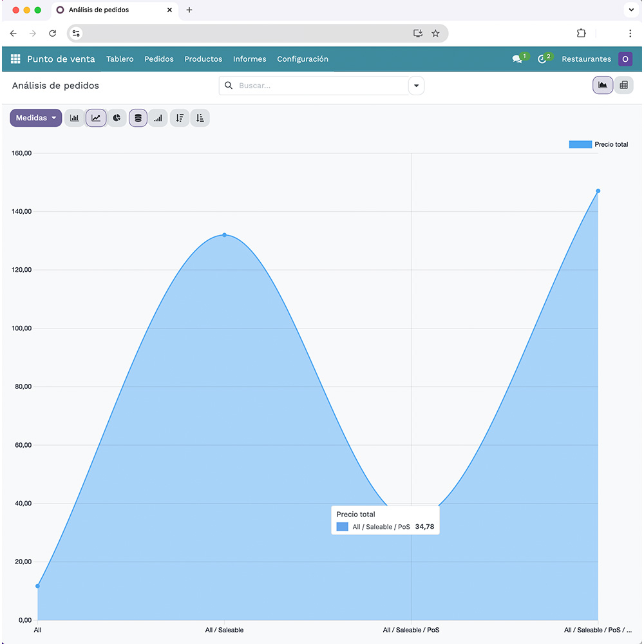Open the apps grid menu
644x644 pixels.
[15, 59]
